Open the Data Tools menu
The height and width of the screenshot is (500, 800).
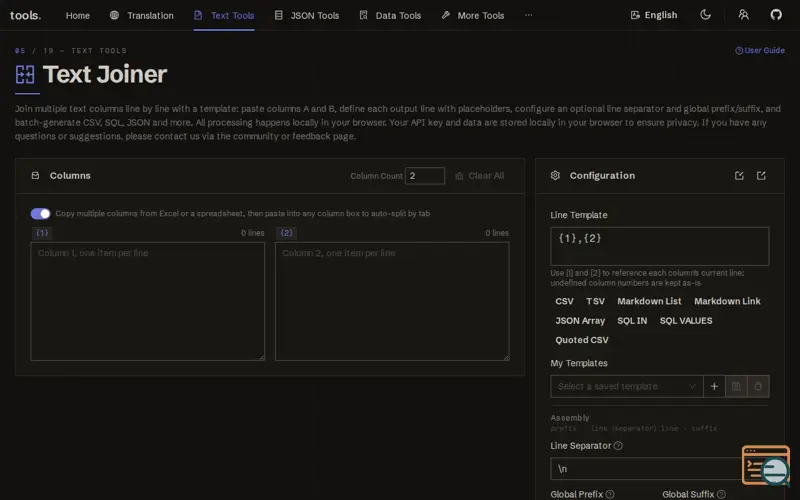click(x=390, y=15)
